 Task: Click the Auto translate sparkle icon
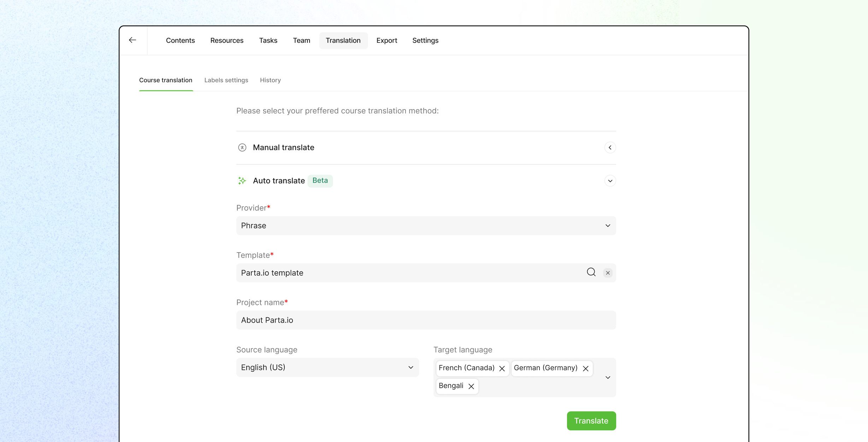coord(242,181)
